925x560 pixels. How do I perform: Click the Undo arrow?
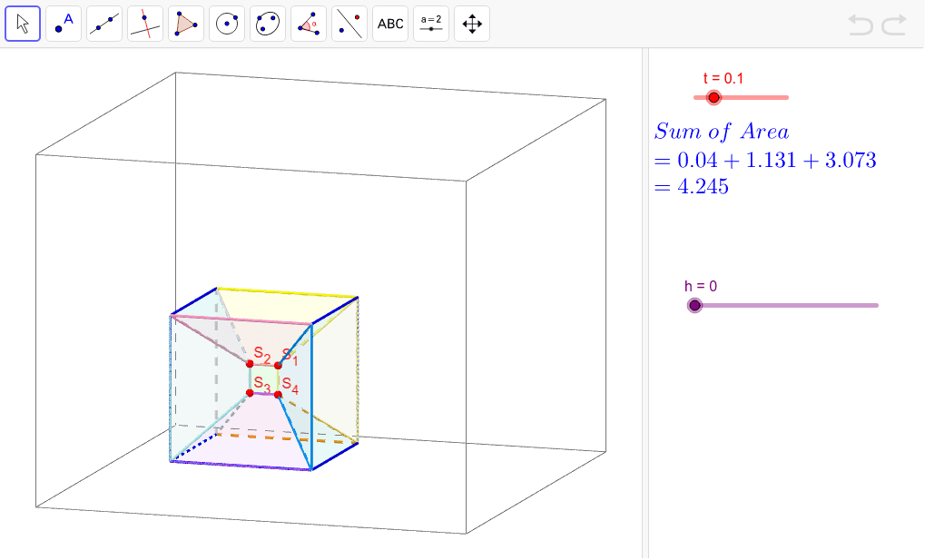click(x=861, y=26)
